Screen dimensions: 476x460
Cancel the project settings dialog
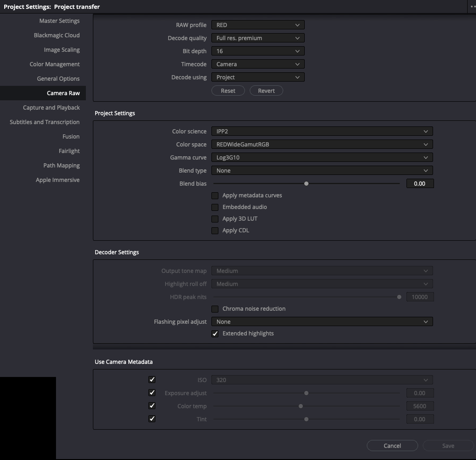pos(392,446)
